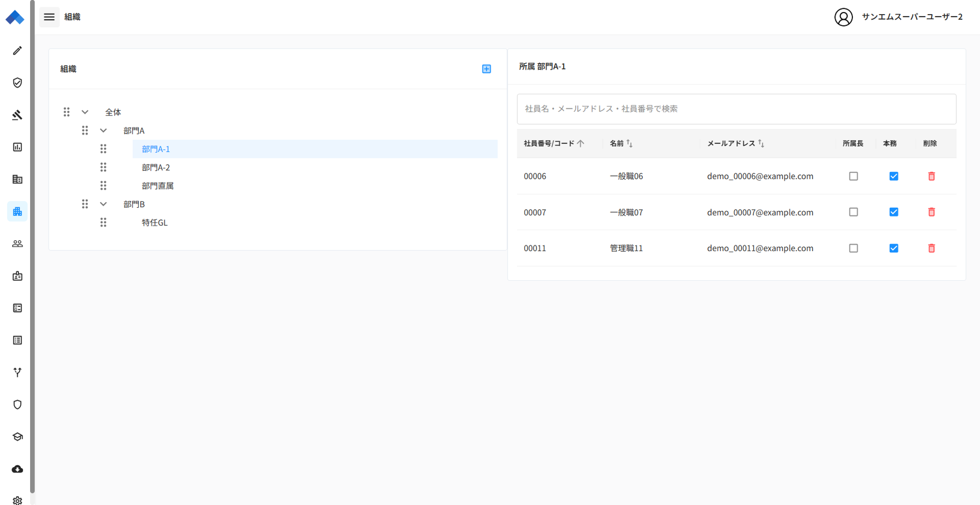Click name 一般職06
The height and width of the screenshot is (505, 980).
[x=626, y=176]
